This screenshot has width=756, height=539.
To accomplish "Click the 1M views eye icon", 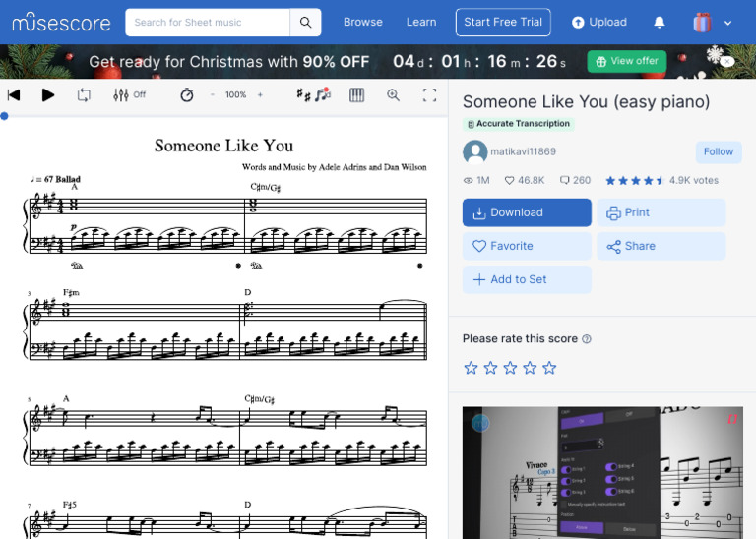I will point(468,181).
